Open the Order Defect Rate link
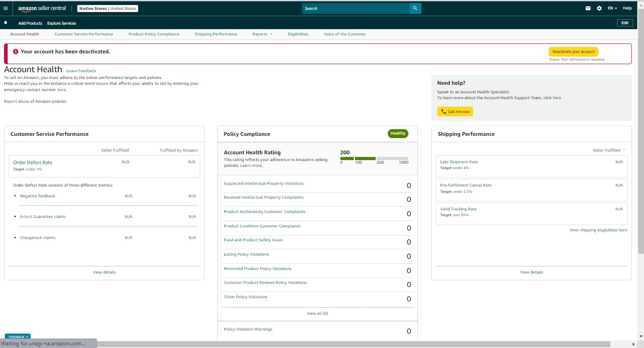The image size is (644, 348). [x=33, y=162]
